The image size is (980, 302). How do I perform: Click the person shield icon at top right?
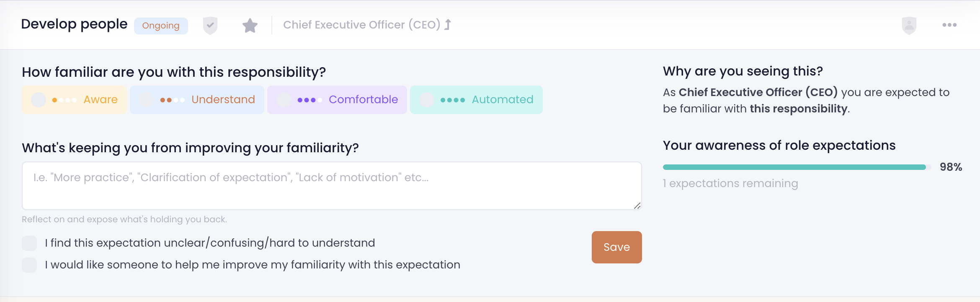(x=909, y=26)
